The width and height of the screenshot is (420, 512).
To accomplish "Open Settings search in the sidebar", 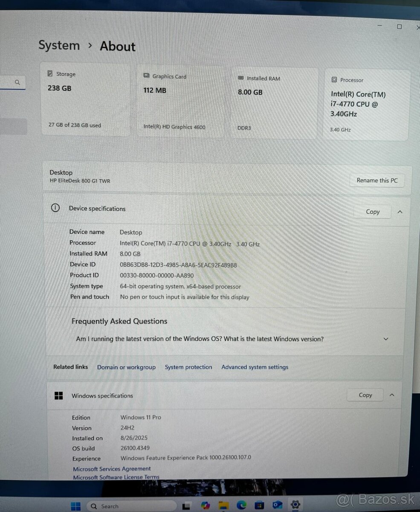I will [17, 82].
